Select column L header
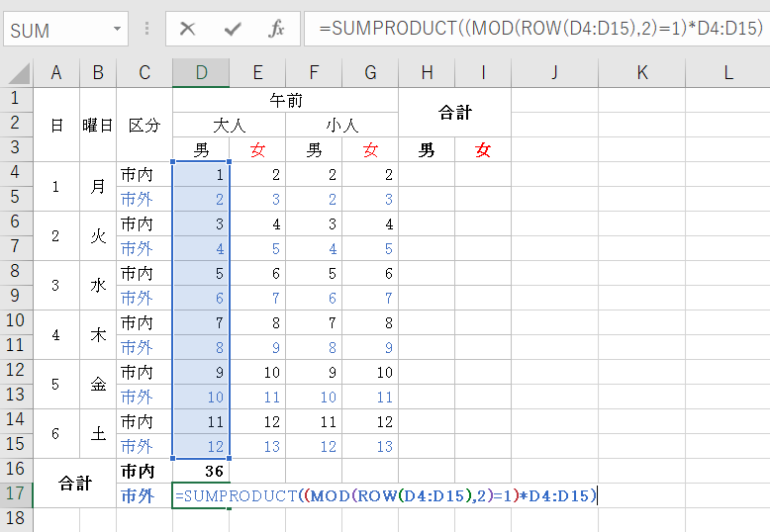Screen dimensions: 770x532 pos(727,72)
